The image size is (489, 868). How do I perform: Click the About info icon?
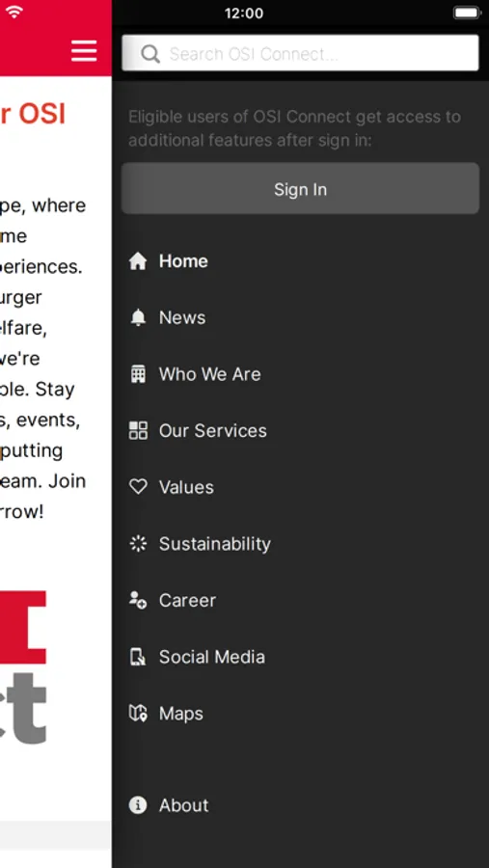pyautogui.click(x=138, y=805)
